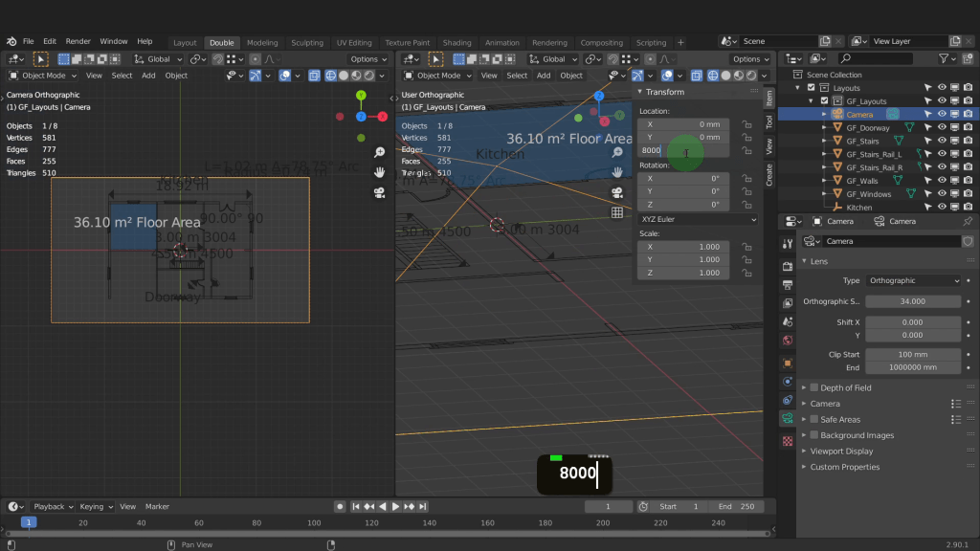Open the Render properties tab icon
980x551 pixels.
pyautogui.click(x=788, y=266)
